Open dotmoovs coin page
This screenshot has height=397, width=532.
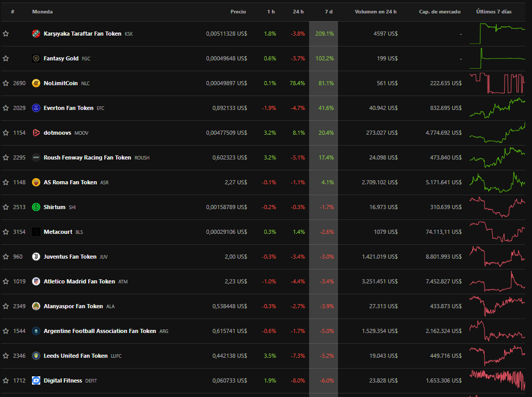(x=57, y=133)
